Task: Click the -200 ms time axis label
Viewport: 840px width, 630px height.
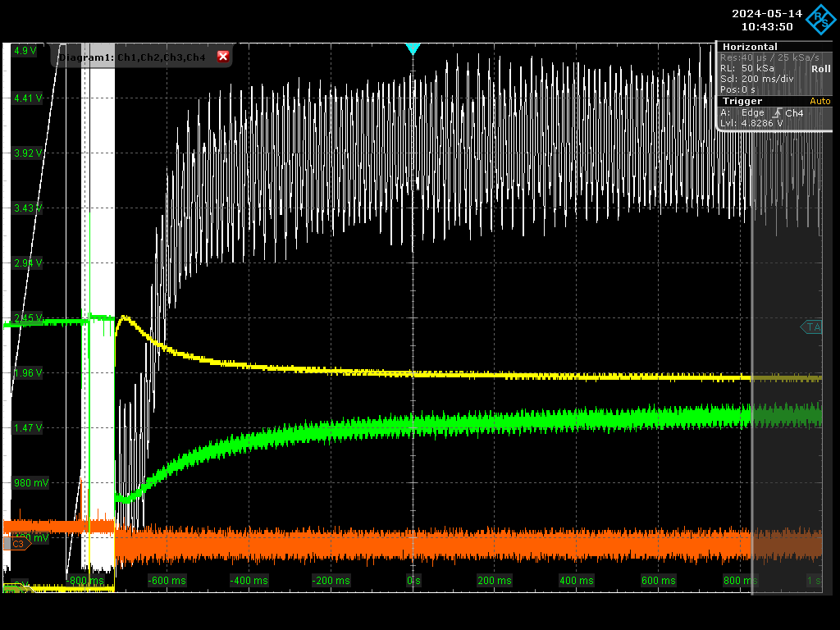Action: pyautogui.click(x=331, y=580)
